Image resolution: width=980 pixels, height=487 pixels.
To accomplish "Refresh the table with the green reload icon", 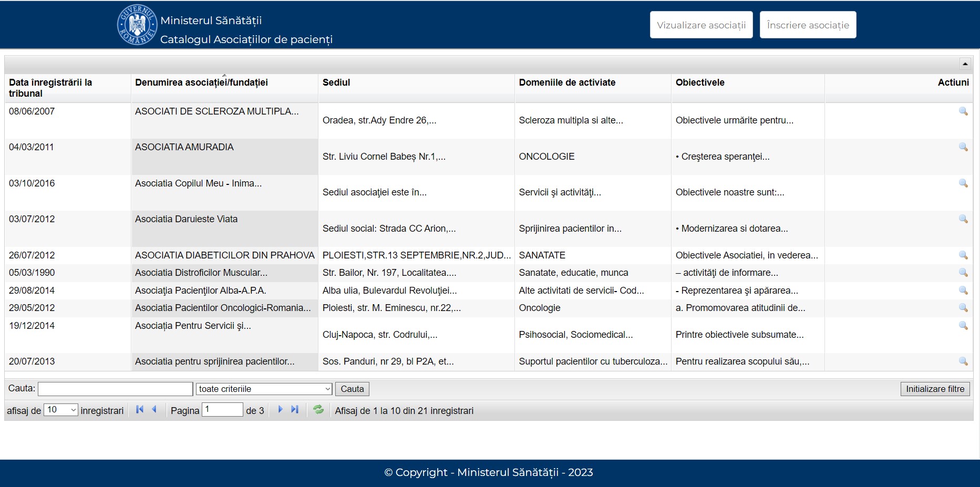I will point(318,410).
